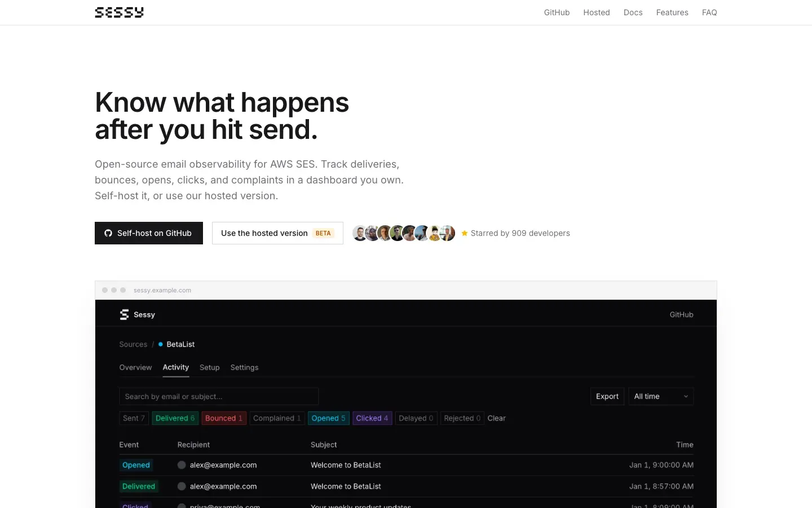
Task: Click alex@example.com in the Delivered row
Action: tap(223, 487)
